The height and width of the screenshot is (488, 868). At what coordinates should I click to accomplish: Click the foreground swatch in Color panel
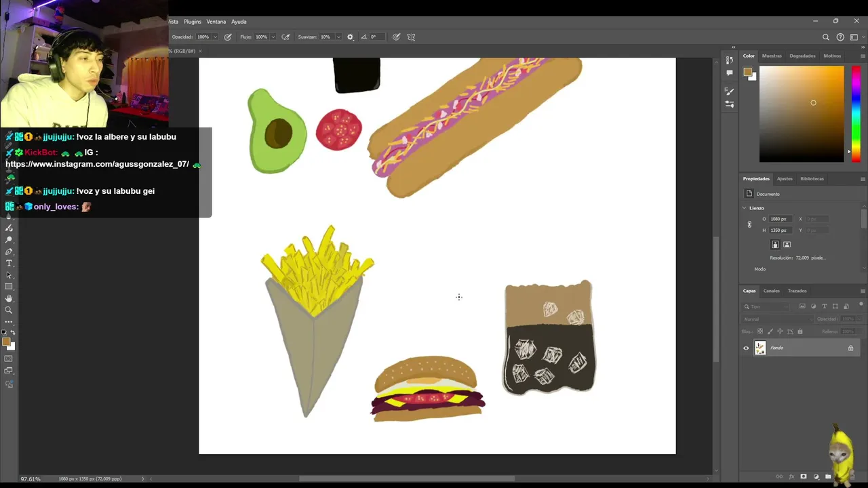tap(747, 72)
